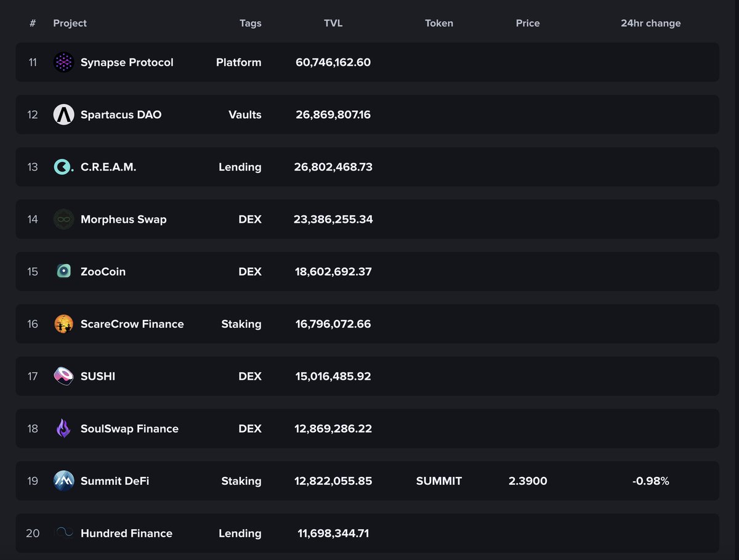The width and height of the screenshot is (739, 560).
Task: Open the Spartacus DAO project name
Action: [121, 114]
